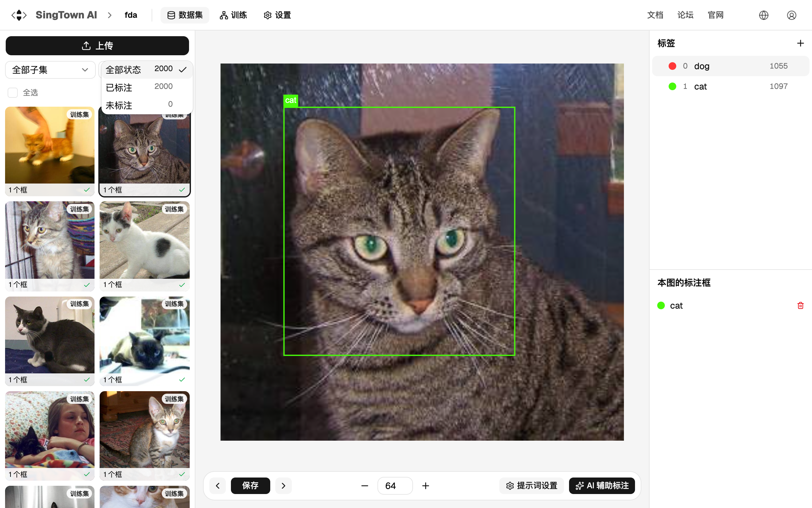The image size is (812, 508).
Task: Click the breadcrumb chevron after SingTown AI
Action: click(110, 15)
